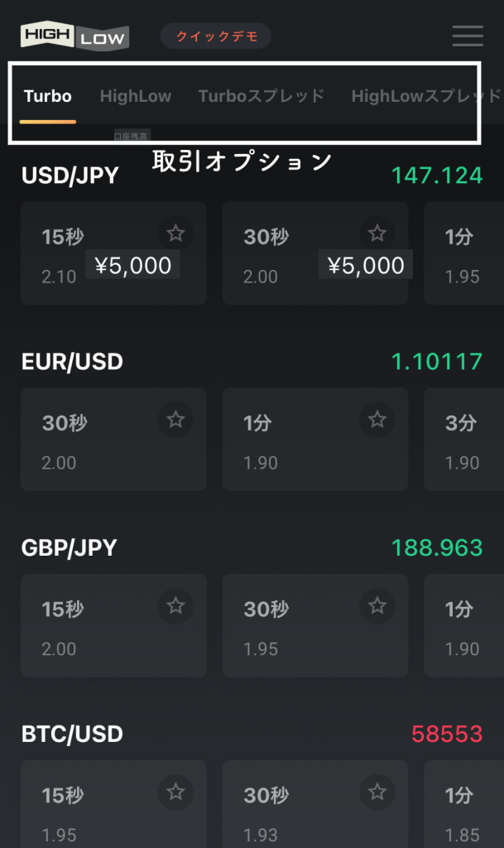Open the Turboスプレッド tab

262,96
